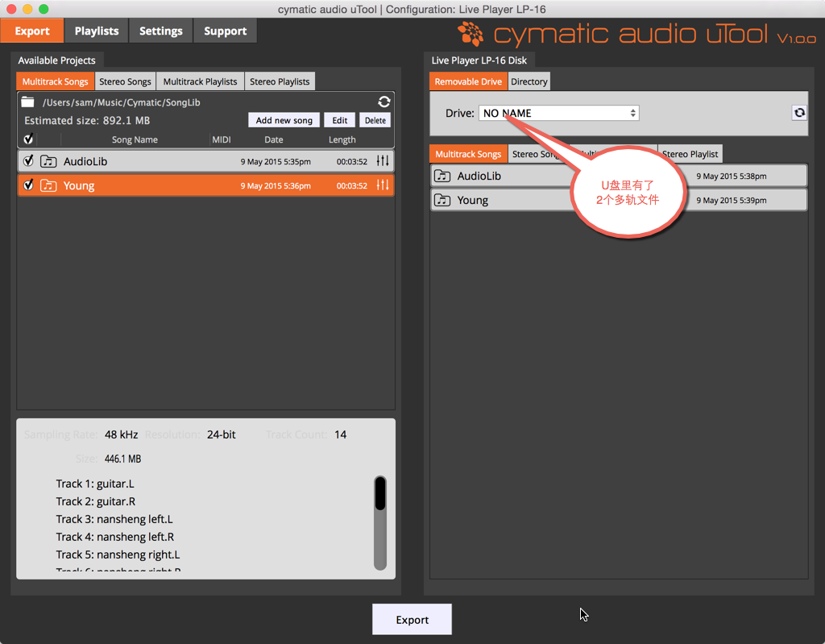The width and height of the screenshot is (825, 644).
Task: Click the 9 May 2015 5:39pm date
Action: pos(732,201)
